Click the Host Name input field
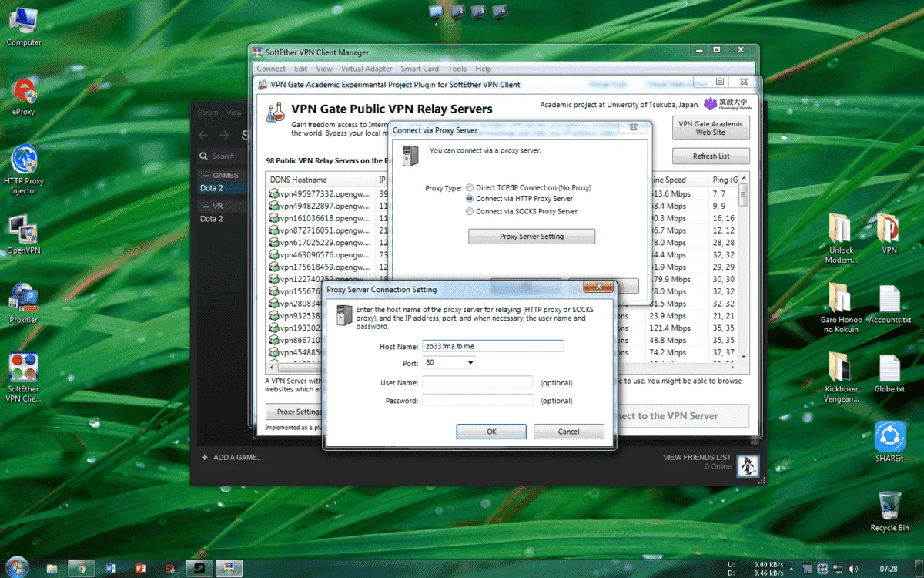The height and width of the screenshot is (578, 924). 493,346
